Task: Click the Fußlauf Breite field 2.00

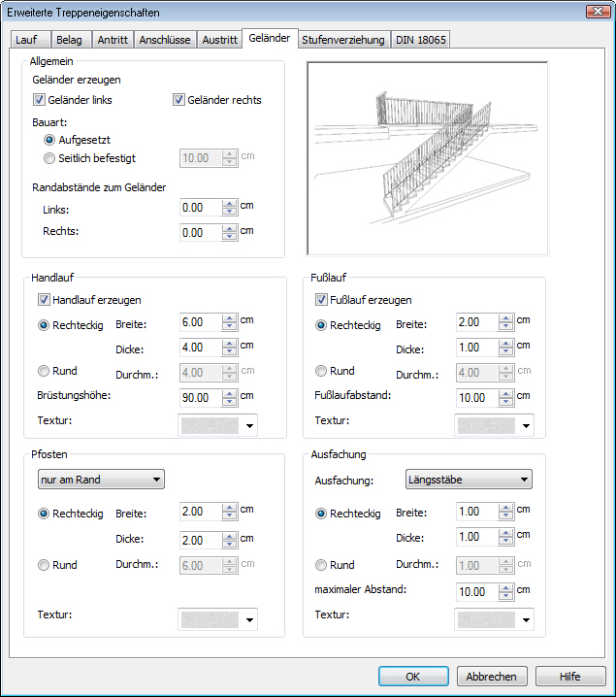Action: point(477,322)
